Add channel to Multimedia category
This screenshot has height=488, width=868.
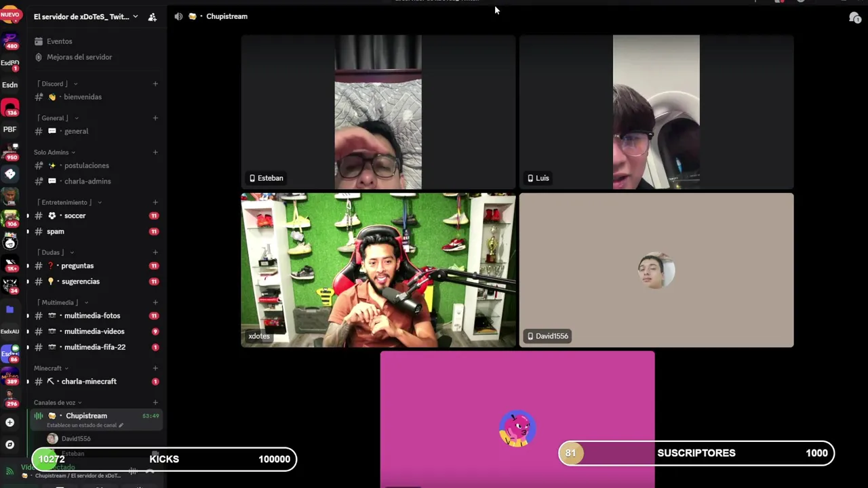(x=155, y=302)
